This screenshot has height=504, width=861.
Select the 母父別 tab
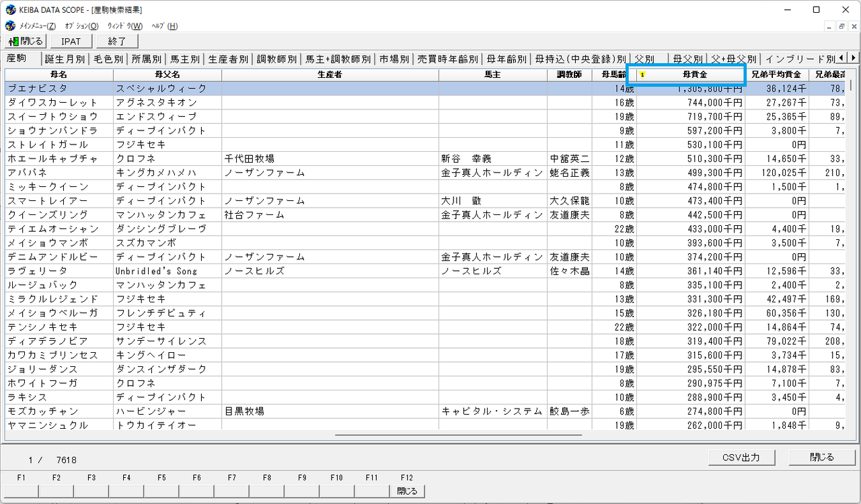[687, 59]
